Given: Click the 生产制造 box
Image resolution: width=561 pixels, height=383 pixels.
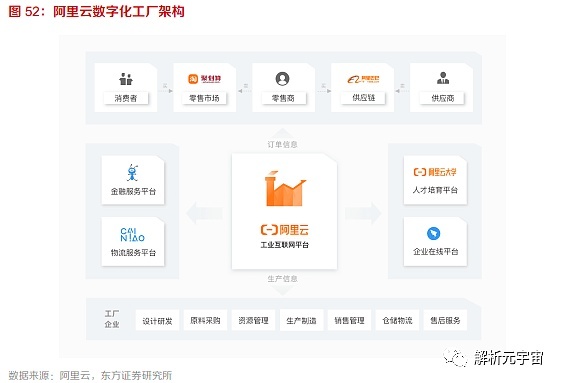Looking at the screenshot, I should (x=301, y=320).
